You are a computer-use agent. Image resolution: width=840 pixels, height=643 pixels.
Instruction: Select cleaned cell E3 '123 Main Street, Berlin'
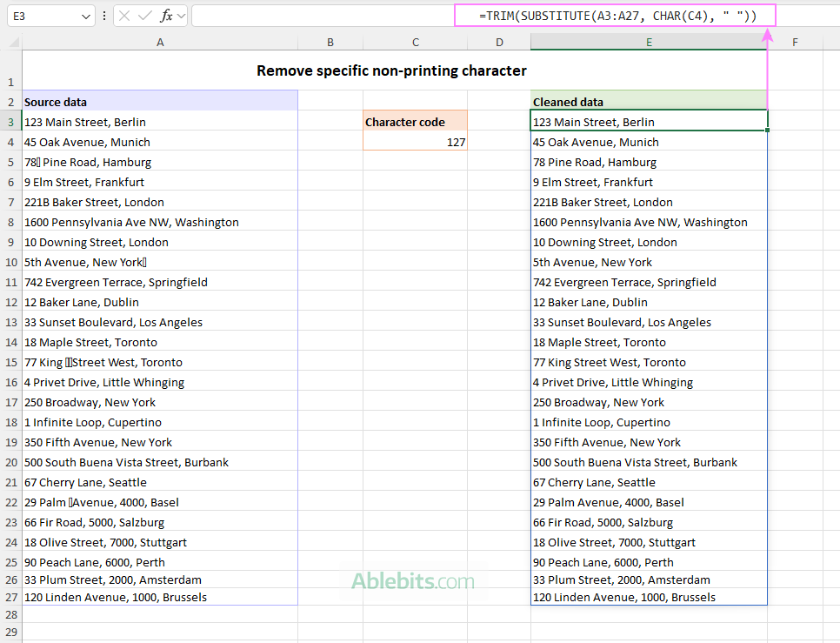tap(649, 121)
